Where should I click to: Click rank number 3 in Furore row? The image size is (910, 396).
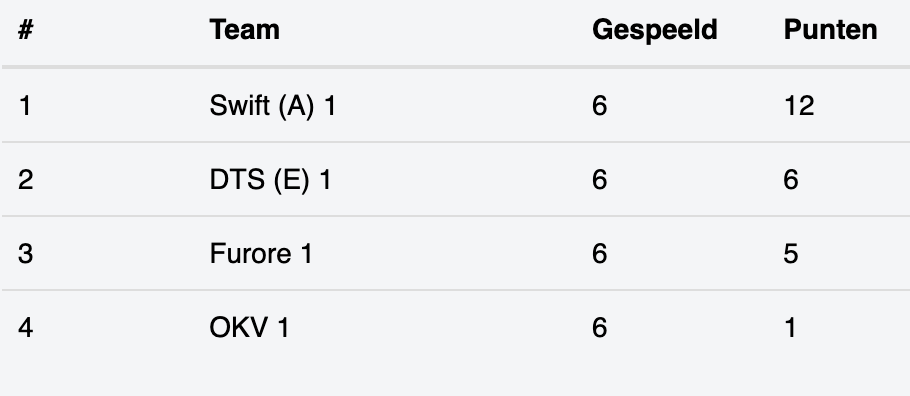point(26,254)
